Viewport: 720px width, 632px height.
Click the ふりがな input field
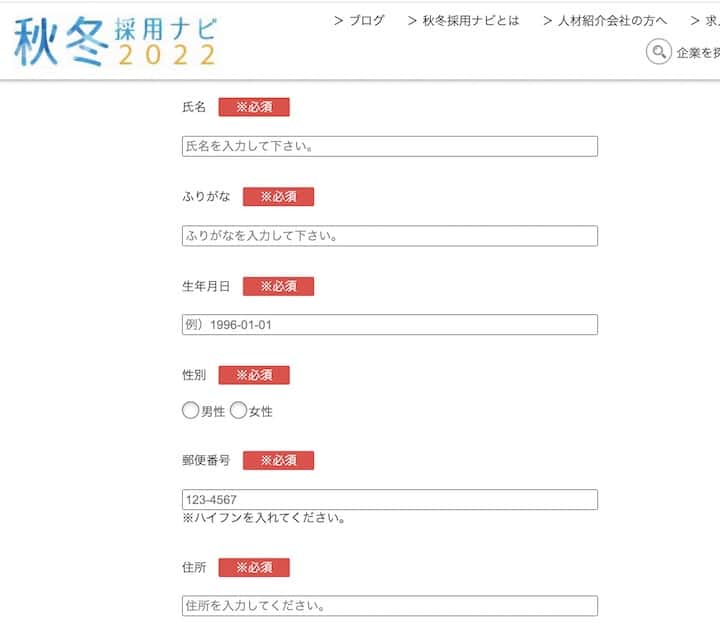pyautogui.click(x=390, y=236)
